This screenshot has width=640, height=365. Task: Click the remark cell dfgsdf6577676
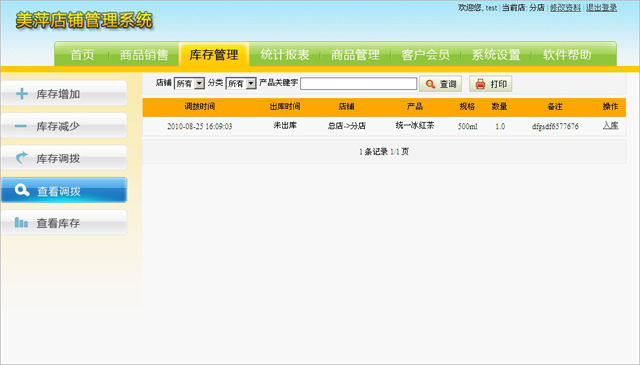tap(555, 126)
